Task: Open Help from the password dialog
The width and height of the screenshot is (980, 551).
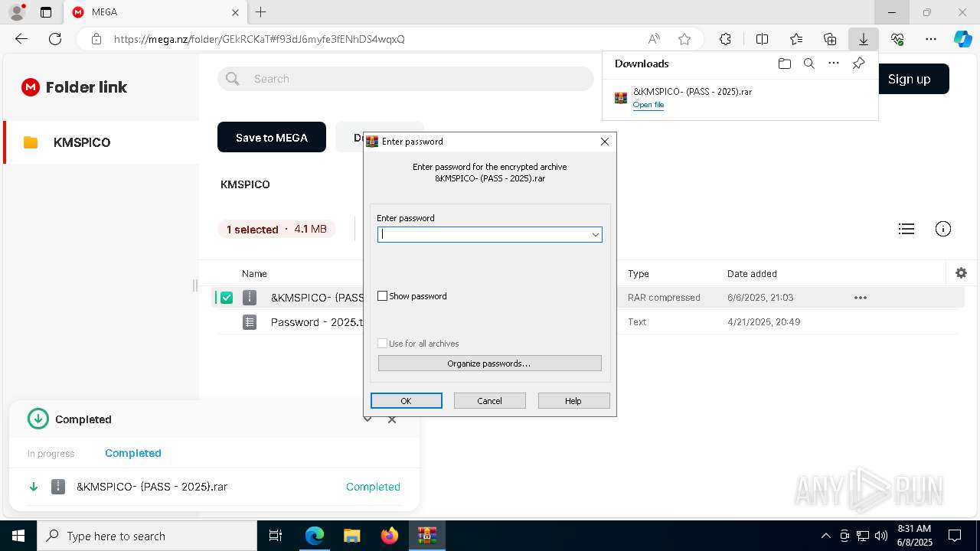Action: (573, 401)
